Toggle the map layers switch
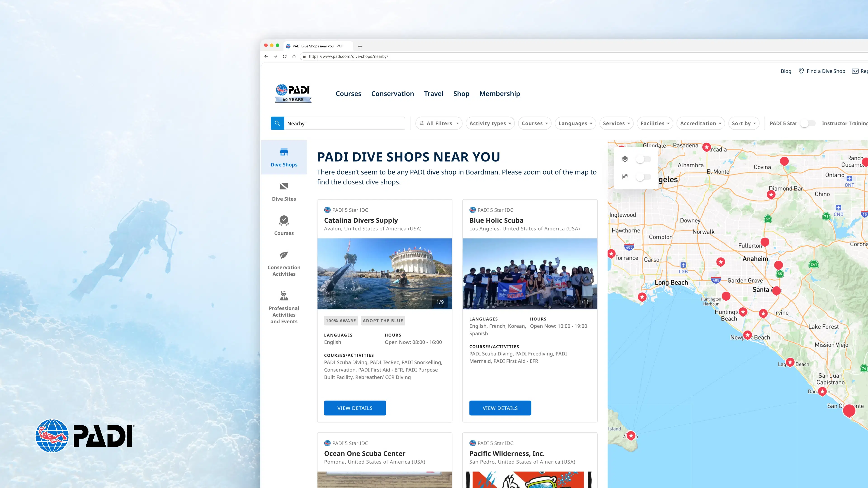The image size is (868, 488). coord(643,159)
